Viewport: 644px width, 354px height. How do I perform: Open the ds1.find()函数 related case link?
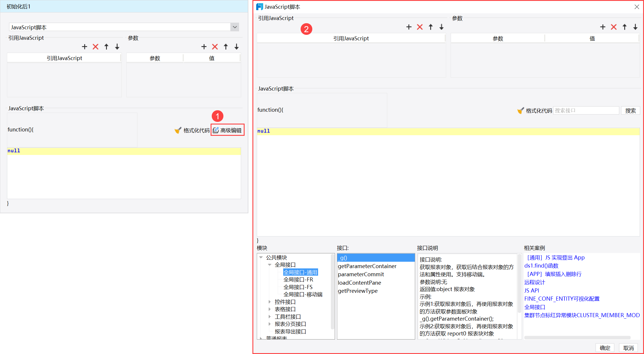click(541, 265)
